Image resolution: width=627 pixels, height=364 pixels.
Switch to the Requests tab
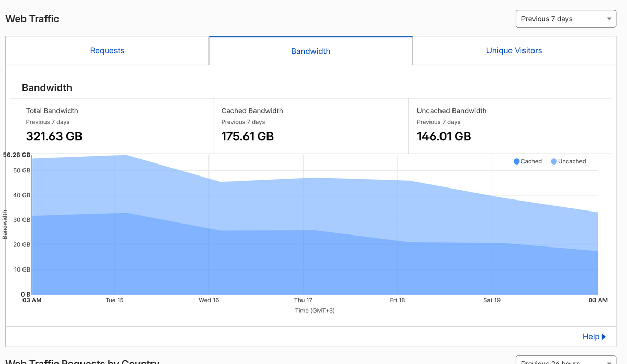pos(107,51)
